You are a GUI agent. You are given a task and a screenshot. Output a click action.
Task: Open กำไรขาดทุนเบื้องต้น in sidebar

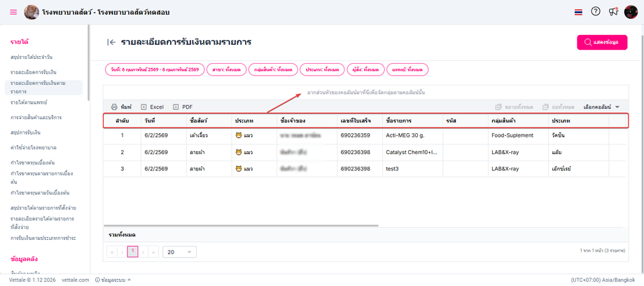tap(33, 163)
